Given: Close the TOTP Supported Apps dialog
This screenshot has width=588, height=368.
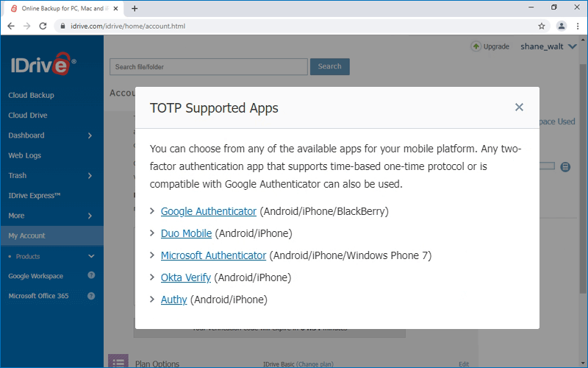Looking at the screenshot, I should click(x=519, y=107).
